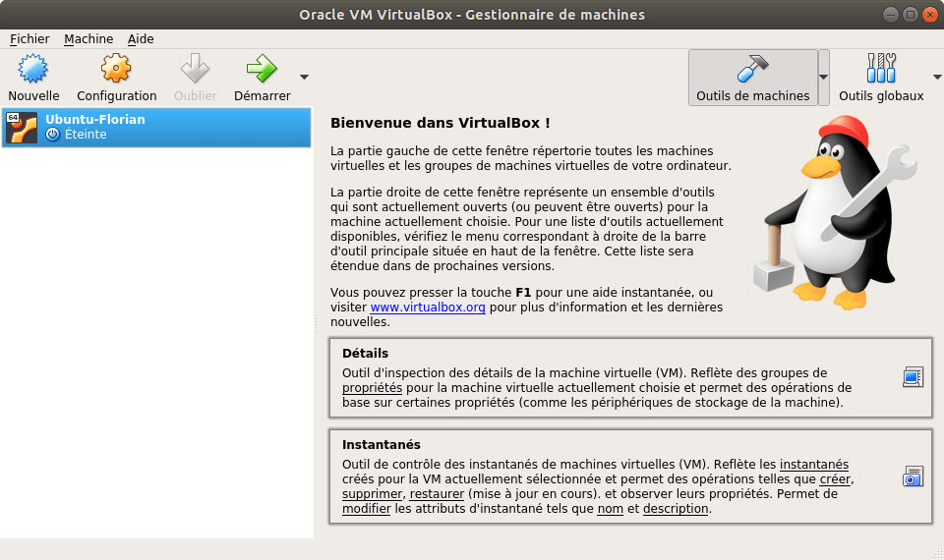Open Configuration gear icon
The image size is (944, 560).
tap(116, 69)
